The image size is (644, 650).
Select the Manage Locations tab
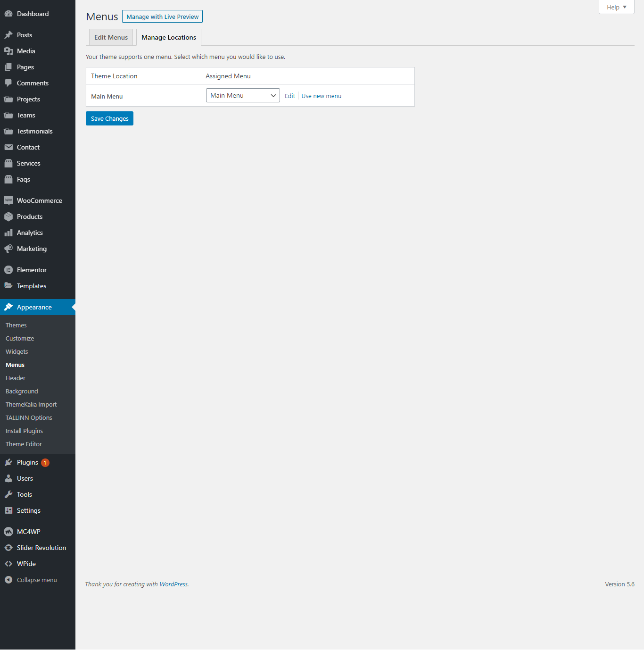click(x=169, y=37)
